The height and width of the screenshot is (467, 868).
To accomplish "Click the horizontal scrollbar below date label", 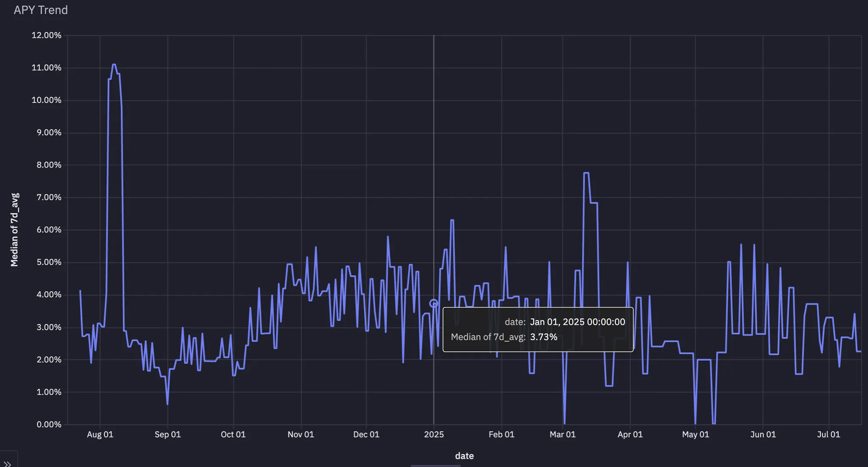I will 435,465.
